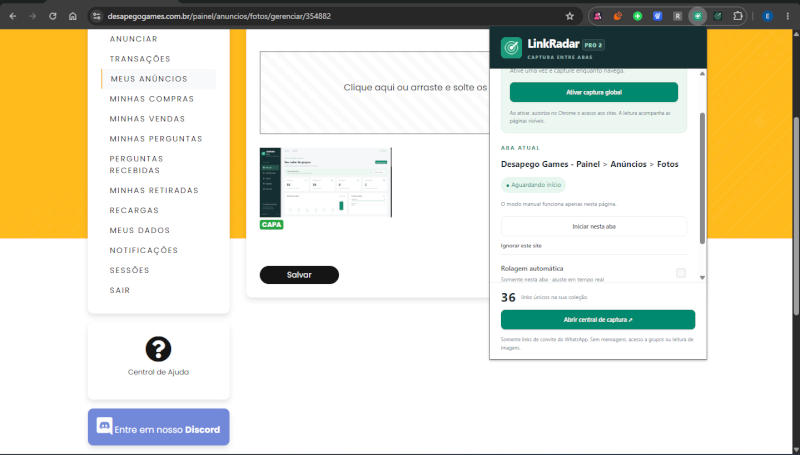This screenshot has height=455, width=800.
Task: Click the LinkRadar radar logo in popup header
Action: click(x=511, y=47)
